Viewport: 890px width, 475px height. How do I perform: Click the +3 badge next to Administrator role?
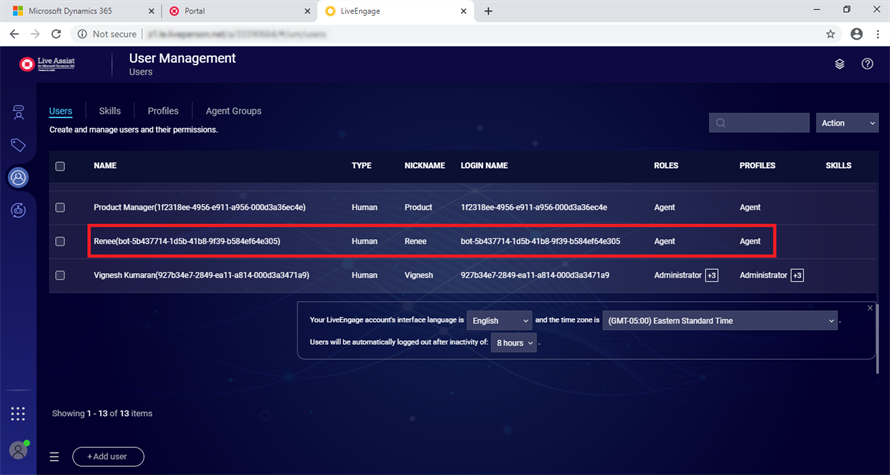point(711,275)
